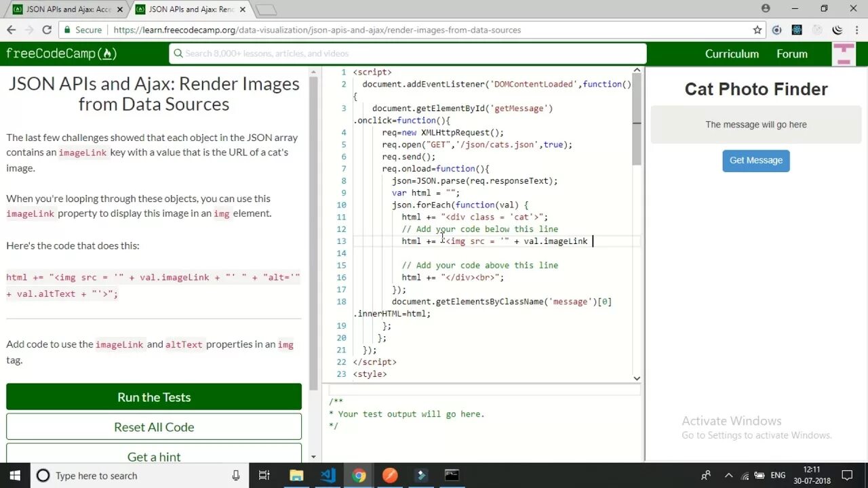Screen dimensions: 868x488
Task: Click the code editor scroll up arrow
Action: tap(637, 70)
